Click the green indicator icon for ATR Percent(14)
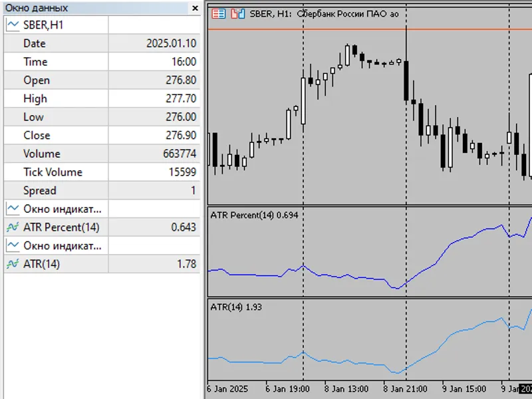This screenshot has width=532, height=399. pyautogui.click(x=13, y=227)
